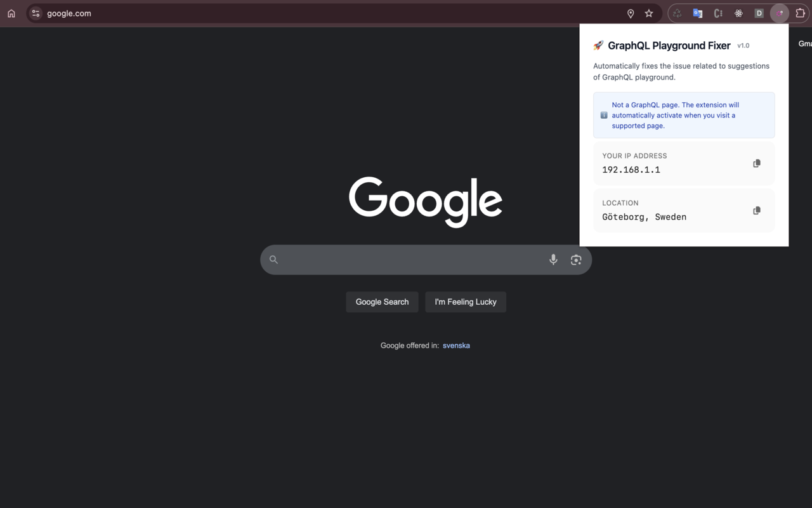Select the IP text "192.168.1.1"
The width and height of the screenshot is (812, 508).
point(631,170)
